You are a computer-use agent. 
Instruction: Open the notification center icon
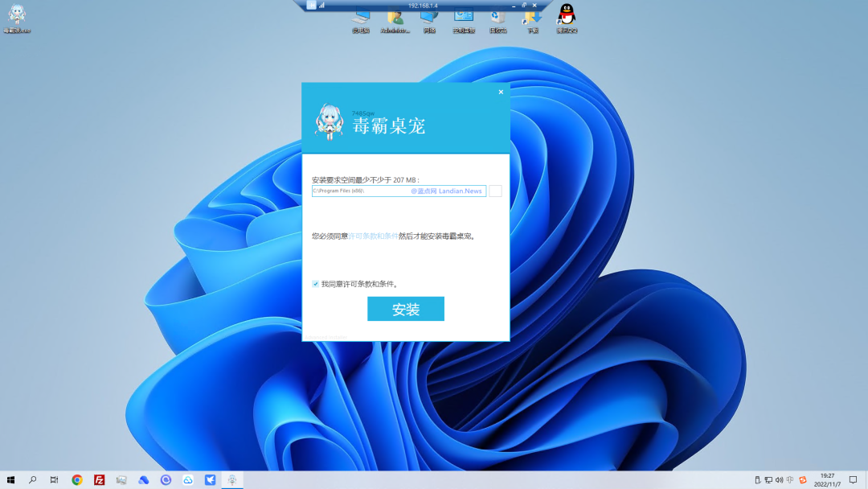pos(853,480)
